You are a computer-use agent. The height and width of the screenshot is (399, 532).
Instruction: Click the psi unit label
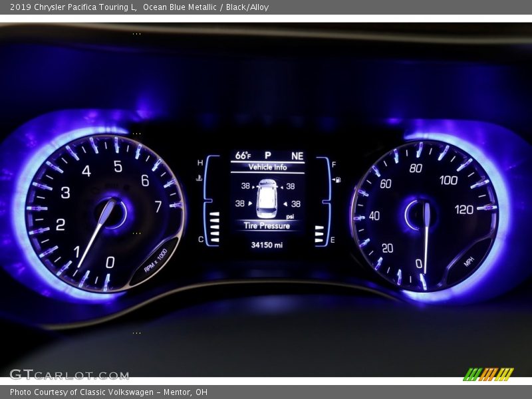coord(290,216)
